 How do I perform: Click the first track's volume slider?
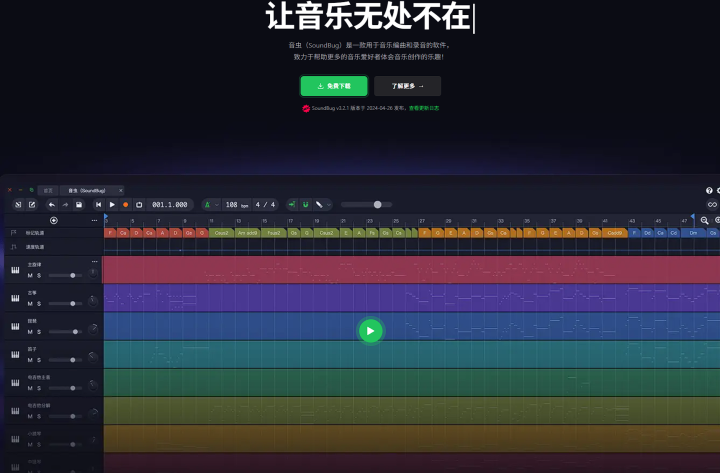tap(68, 275)
